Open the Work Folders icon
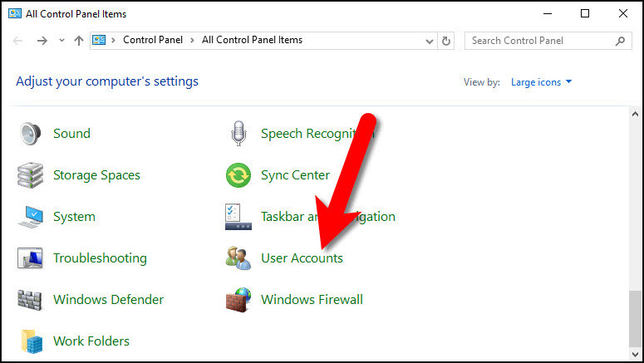The image size is (644, 363). pos(32,341)
